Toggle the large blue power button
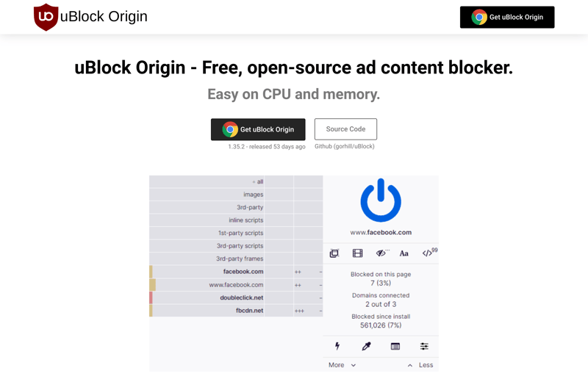The width and height of the screenshot is (588, 376). pos(381,200)
